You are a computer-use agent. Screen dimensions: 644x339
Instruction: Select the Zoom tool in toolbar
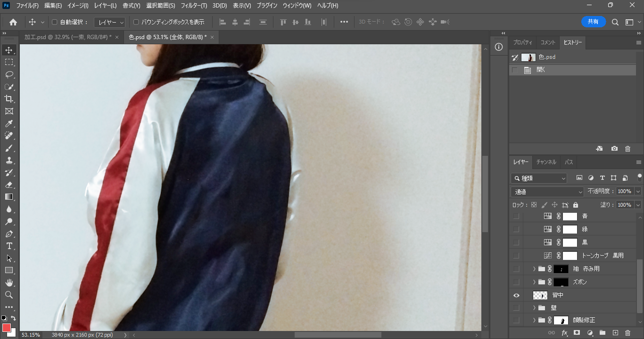tap(9, 295)
